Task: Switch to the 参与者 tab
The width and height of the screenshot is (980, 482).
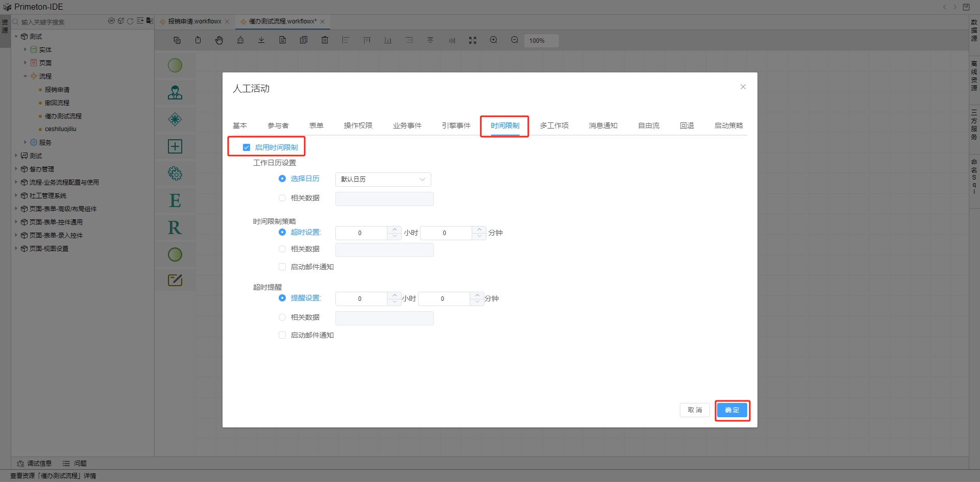Action: 278,125
